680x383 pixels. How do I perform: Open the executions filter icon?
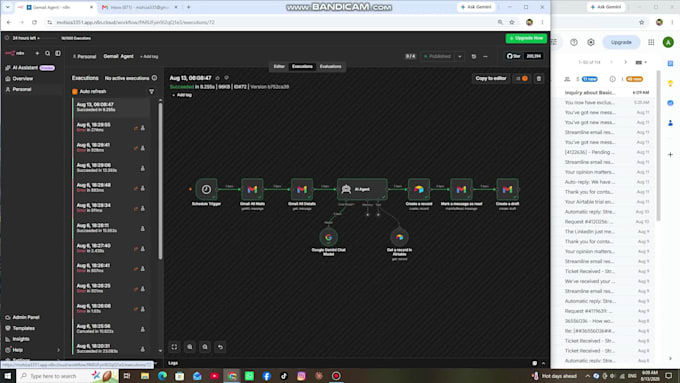(x=151, y=92)
